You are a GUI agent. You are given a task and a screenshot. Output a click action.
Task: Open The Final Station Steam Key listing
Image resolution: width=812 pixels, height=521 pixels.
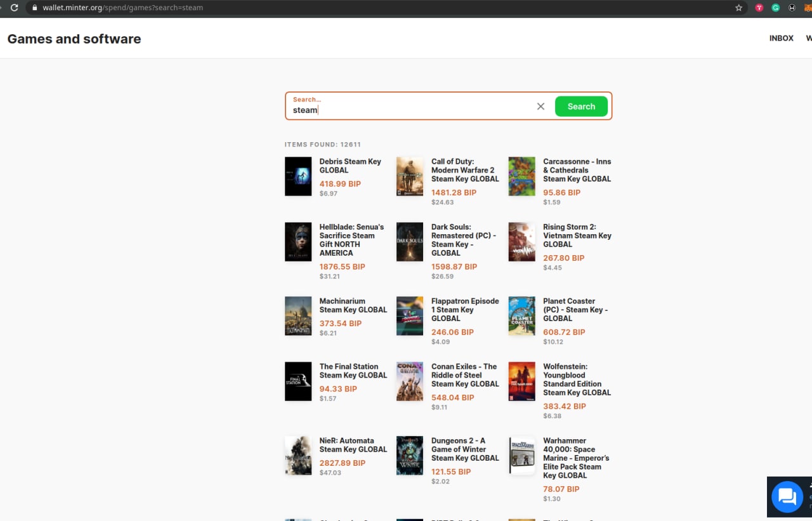(x=353, y=371)
